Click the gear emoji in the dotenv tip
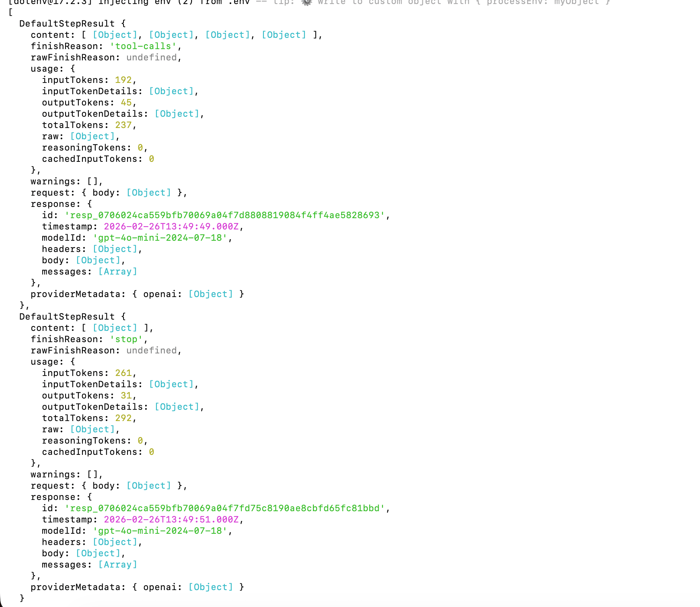The height and width of the screenshot is (607, 700). (307, 2)
